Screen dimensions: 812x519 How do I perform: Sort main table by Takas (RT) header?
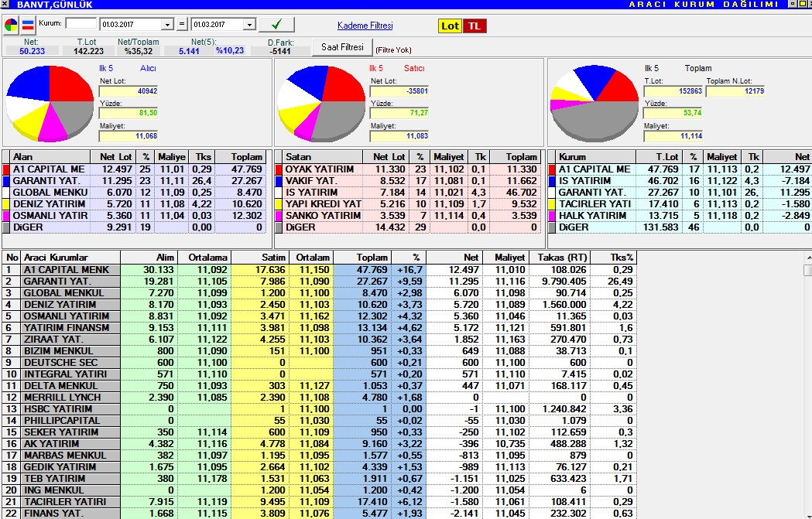(x=560, y=257)
